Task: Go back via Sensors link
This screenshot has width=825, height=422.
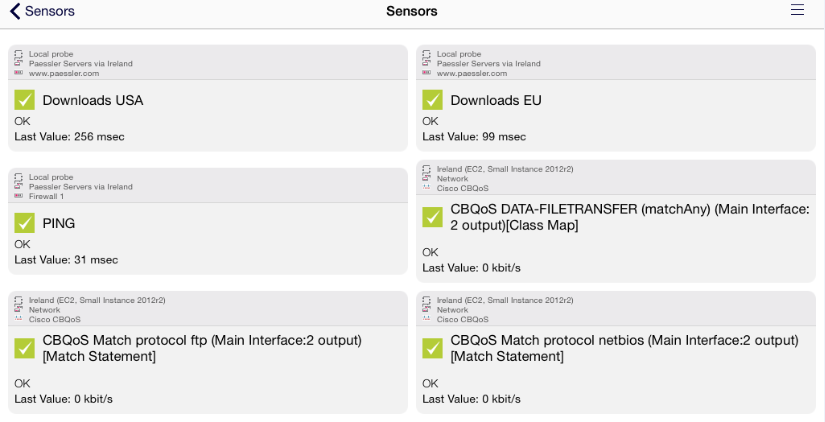Action: [x=49, y=11]
